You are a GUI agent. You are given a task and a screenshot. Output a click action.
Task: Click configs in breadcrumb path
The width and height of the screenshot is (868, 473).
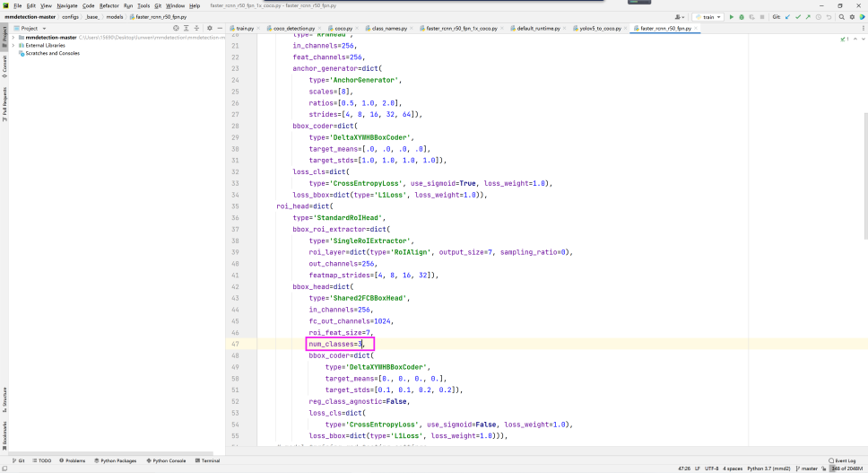pyautogui.click(x=70, y=17)
